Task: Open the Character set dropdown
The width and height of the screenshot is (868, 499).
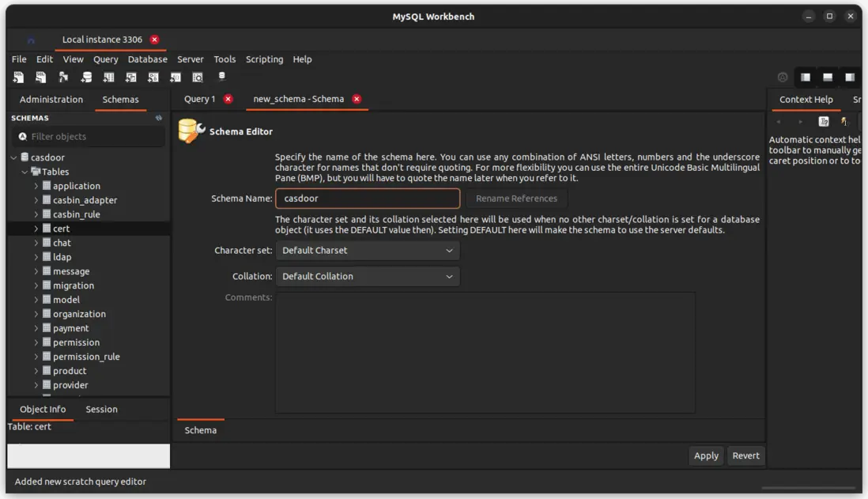Action: [368, 251]
